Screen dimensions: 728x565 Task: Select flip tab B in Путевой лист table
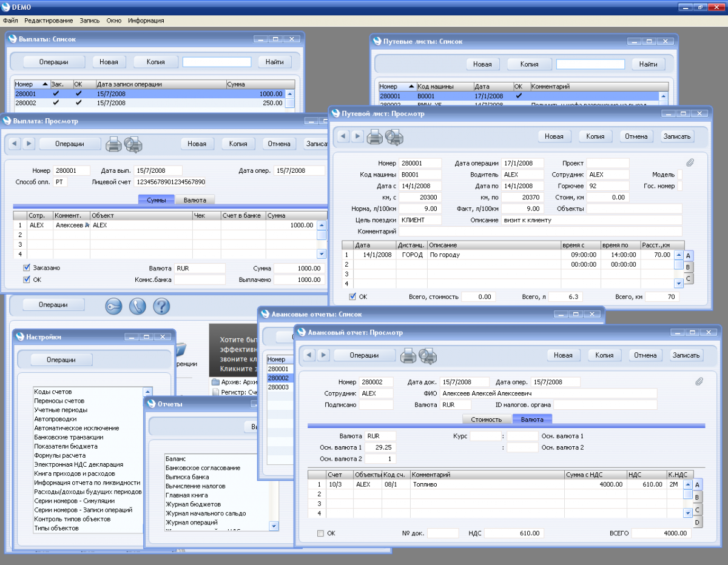pyautogui.click(x=688, y=267)
